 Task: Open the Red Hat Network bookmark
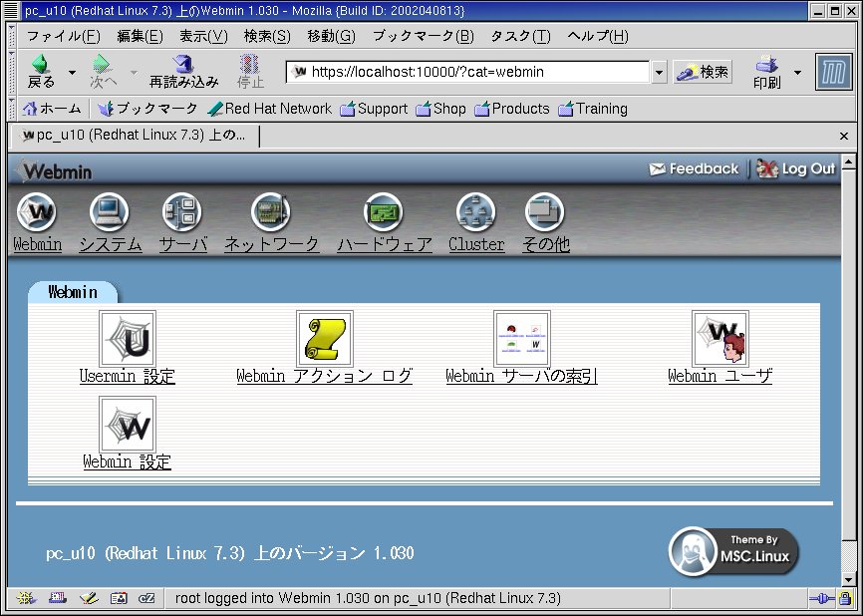coord(270,109)
